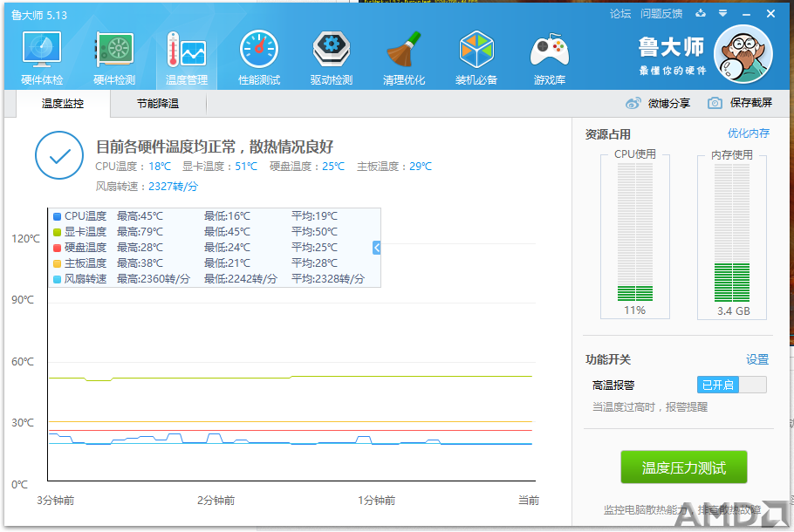Open the 驱动检测 driver detection icon
794x532 pixels.
[332, 58]
